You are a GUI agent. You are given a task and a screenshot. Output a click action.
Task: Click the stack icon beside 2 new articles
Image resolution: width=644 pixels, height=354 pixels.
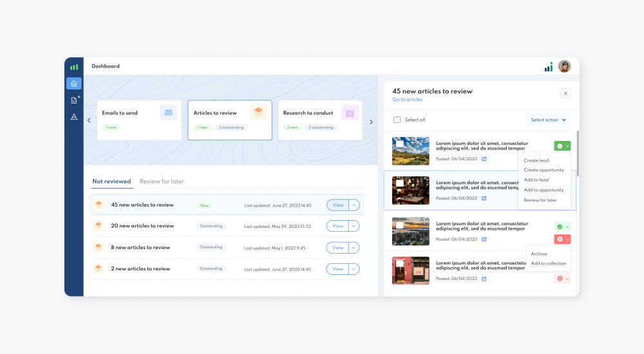tap(98, 268)
